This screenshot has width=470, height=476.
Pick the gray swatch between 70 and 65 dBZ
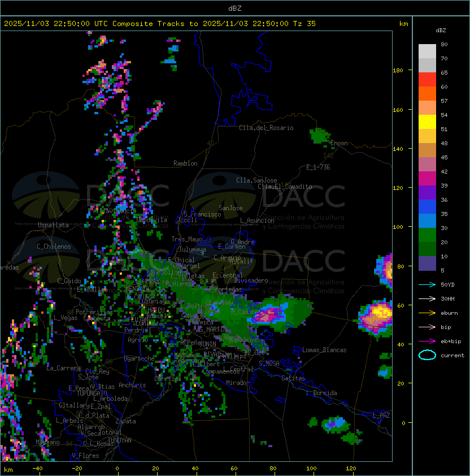point(427,65)
